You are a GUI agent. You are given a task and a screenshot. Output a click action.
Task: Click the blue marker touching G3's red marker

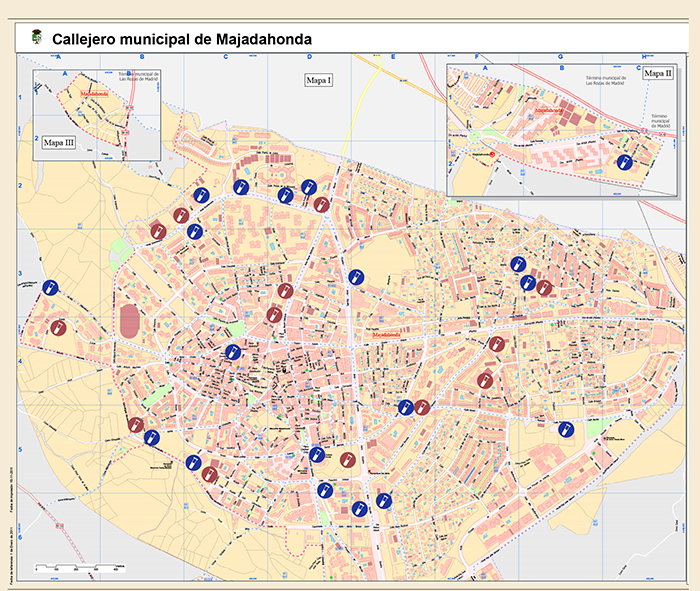click(528, 283)
